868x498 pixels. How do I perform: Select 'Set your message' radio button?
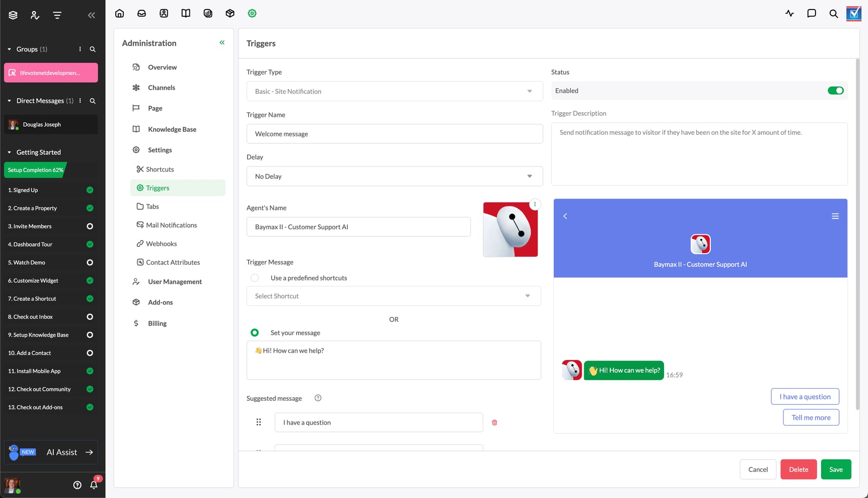(255, 332)
